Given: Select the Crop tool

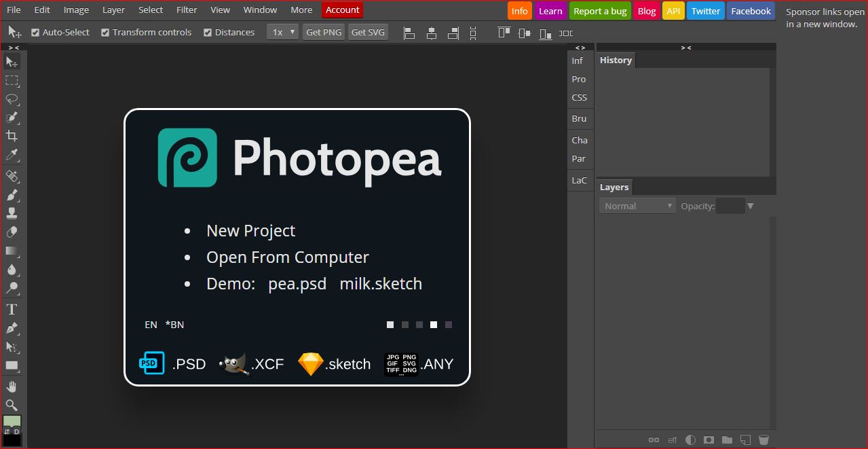Looking at the screenshot, I should (12, 135).
